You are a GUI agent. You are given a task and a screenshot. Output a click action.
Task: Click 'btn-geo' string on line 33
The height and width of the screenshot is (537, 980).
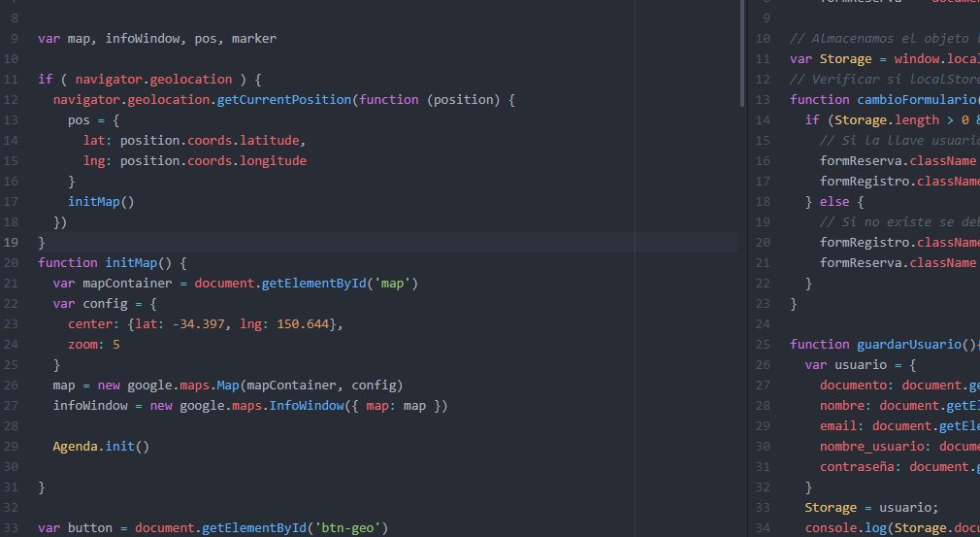[x=347, y=528]
